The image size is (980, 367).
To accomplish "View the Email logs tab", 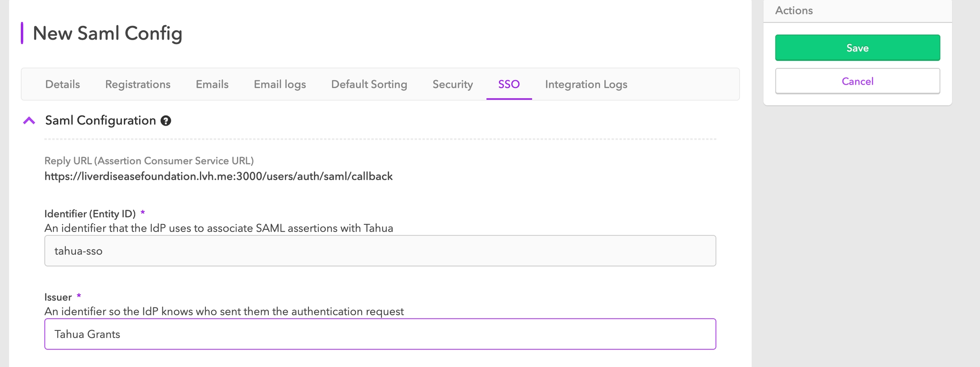I will (280, 84).
